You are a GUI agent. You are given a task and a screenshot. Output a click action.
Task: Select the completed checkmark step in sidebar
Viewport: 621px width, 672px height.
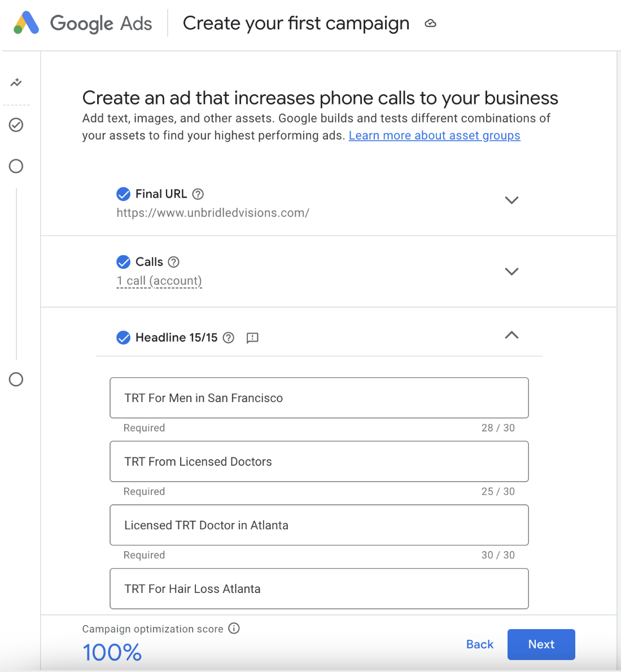tap(16, 125)
